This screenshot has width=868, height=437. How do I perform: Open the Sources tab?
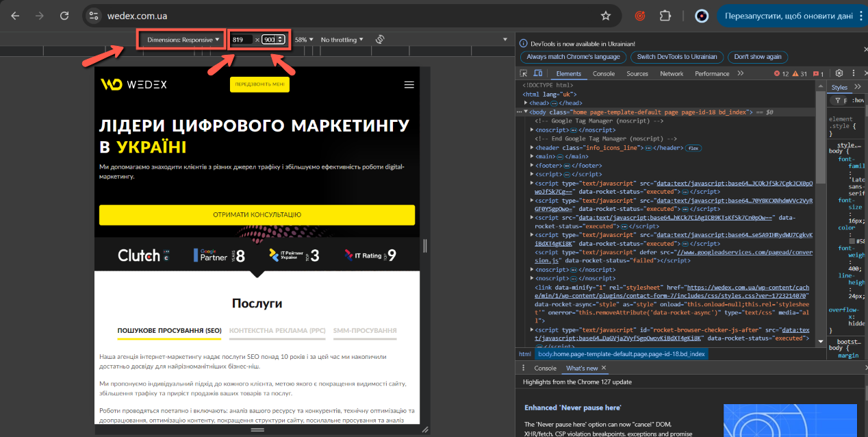pos(637,73)
